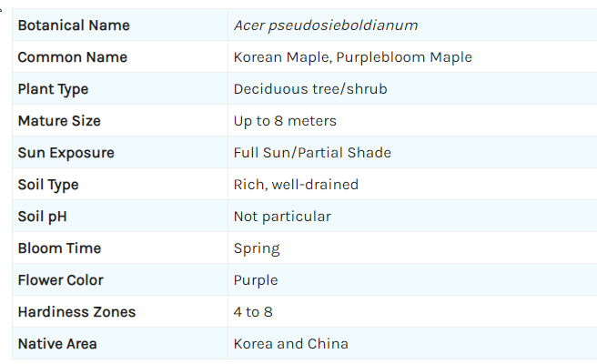
Task: Select the Spring bloom time value
Action: [x=257, y=248]
